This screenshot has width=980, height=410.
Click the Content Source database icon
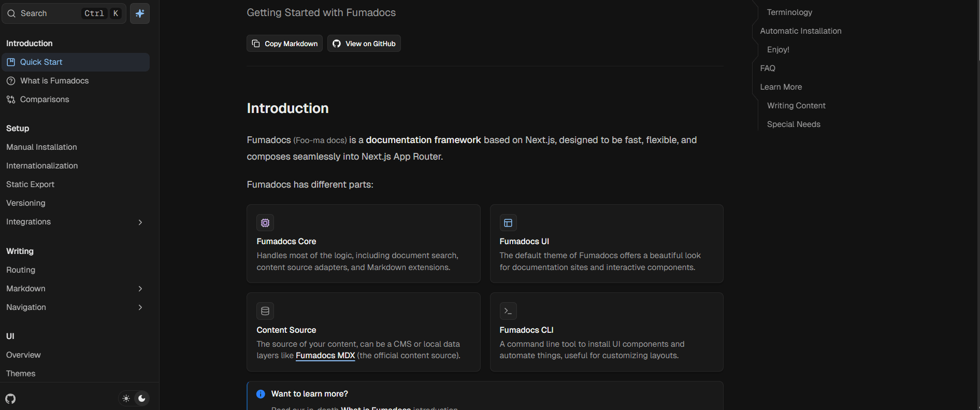click(265, 311)
